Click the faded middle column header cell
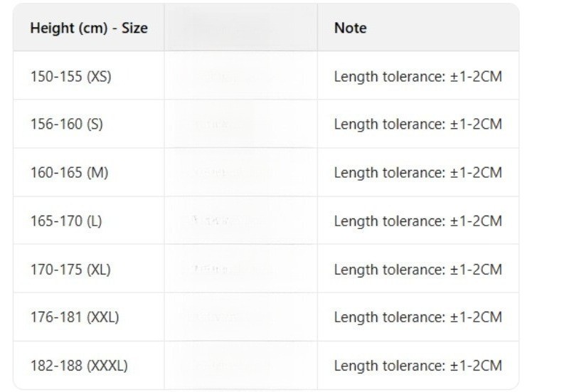This screenshot has width=569, height=392. click(240, 28)
